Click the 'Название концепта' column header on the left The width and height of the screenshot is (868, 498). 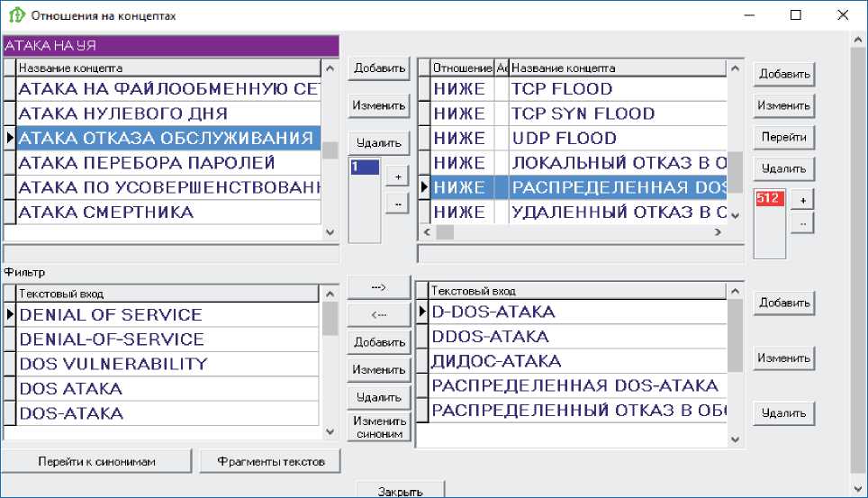coord(167,68)
